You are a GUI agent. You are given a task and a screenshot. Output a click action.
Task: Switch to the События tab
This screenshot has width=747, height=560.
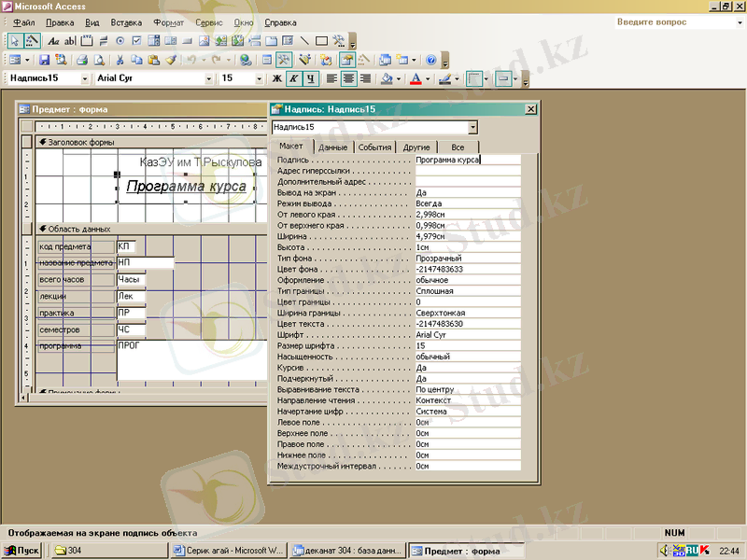[x=374, y=147]
